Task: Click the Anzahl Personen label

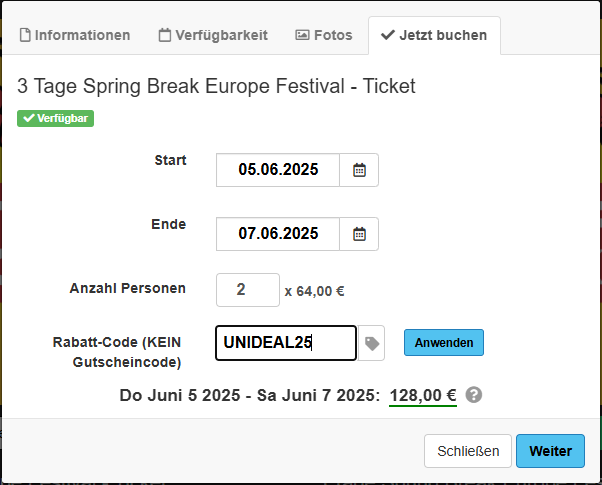Action: (127, 288)
